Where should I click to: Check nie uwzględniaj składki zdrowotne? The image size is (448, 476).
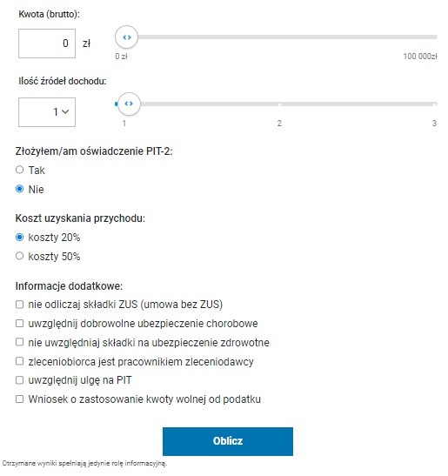(x=20, y=343)
